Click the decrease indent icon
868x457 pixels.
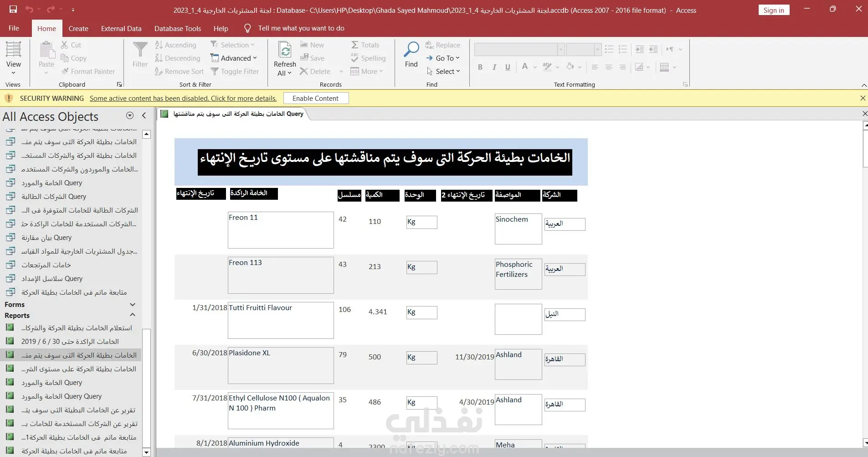(x=653, y=49)
